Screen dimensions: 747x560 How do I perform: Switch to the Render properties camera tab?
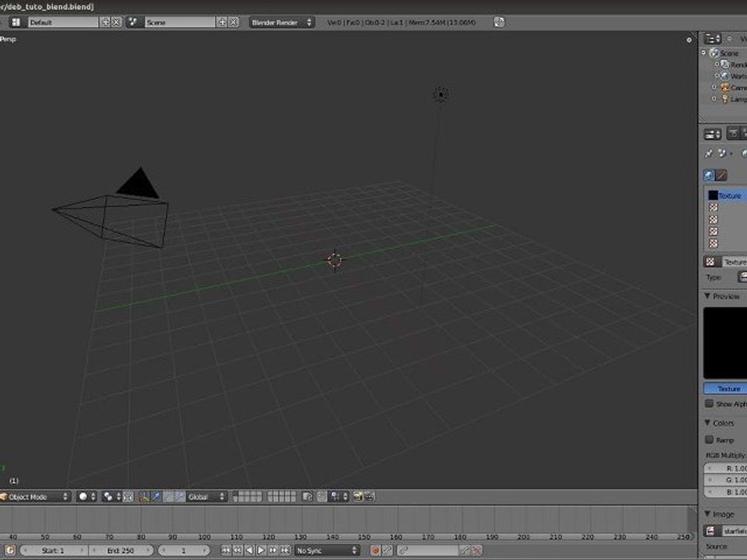pyautogui.click(x=733, y=134)
